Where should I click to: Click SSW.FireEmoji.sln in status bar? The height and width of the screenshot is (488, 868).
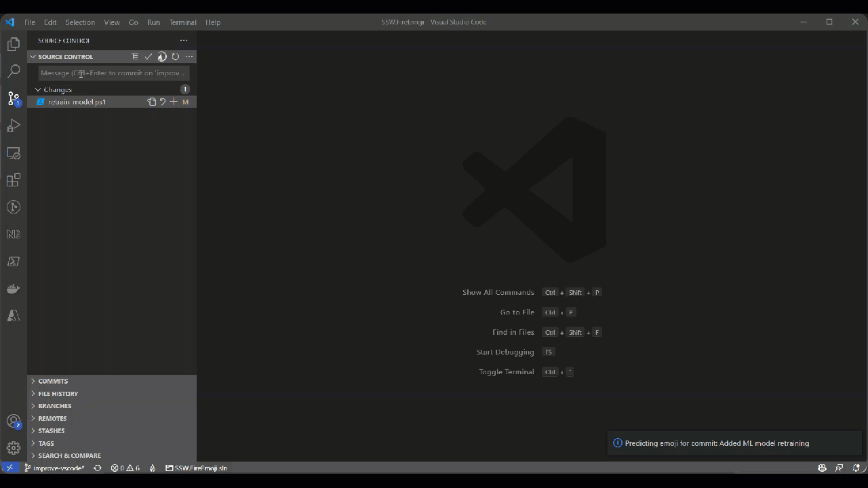coord(197,468)
